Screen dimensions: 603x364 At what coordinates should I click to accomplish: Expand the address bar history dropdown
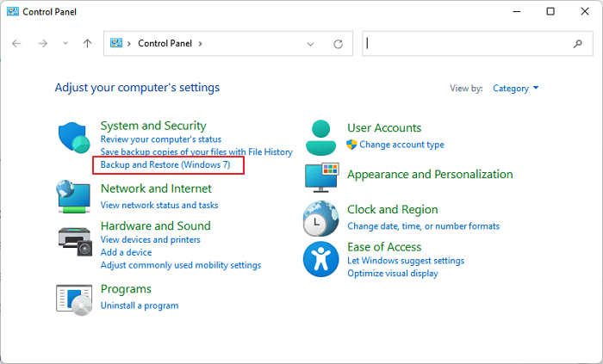(x=310, y=44)
